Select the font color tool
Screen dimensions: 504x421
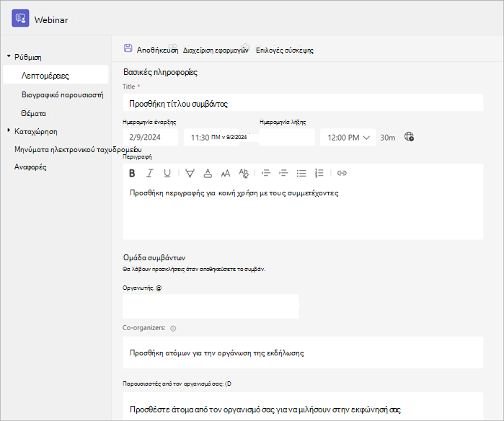[208, 173]
